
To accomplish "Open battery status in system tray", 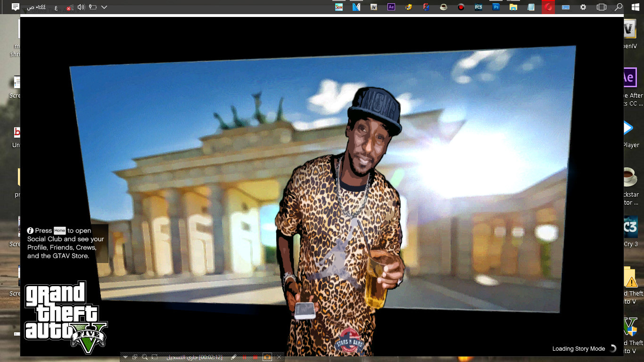I will click(92, 7).
